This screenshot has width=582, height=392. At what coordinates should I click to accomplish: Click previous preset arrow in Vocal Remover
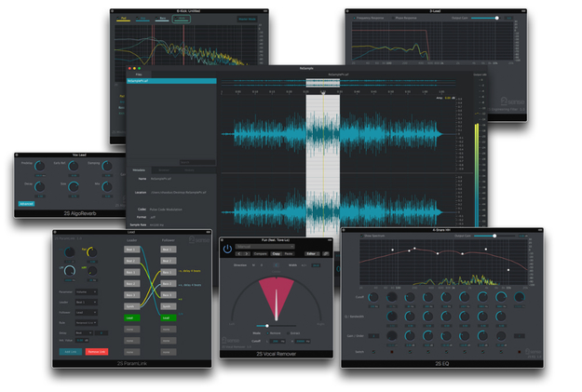239,254
